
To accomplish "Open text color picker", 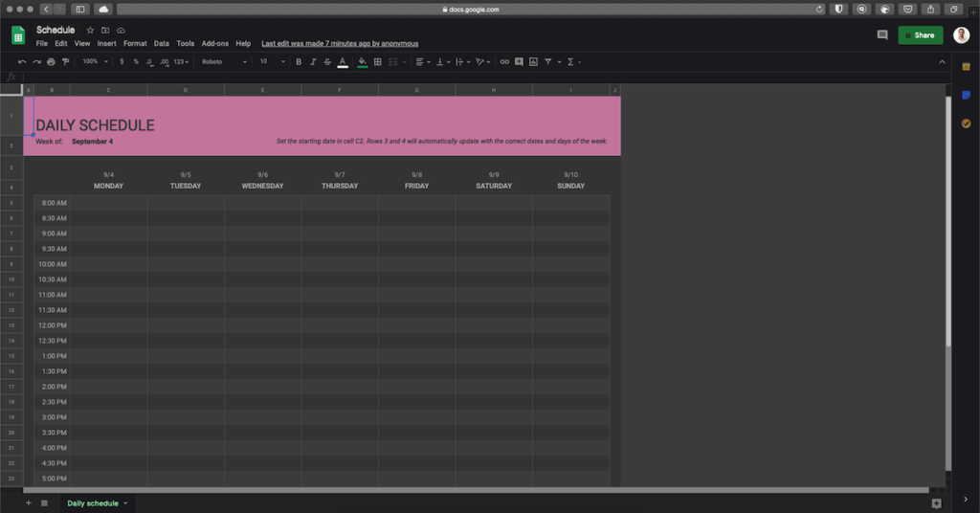I will tap(343, 62).
